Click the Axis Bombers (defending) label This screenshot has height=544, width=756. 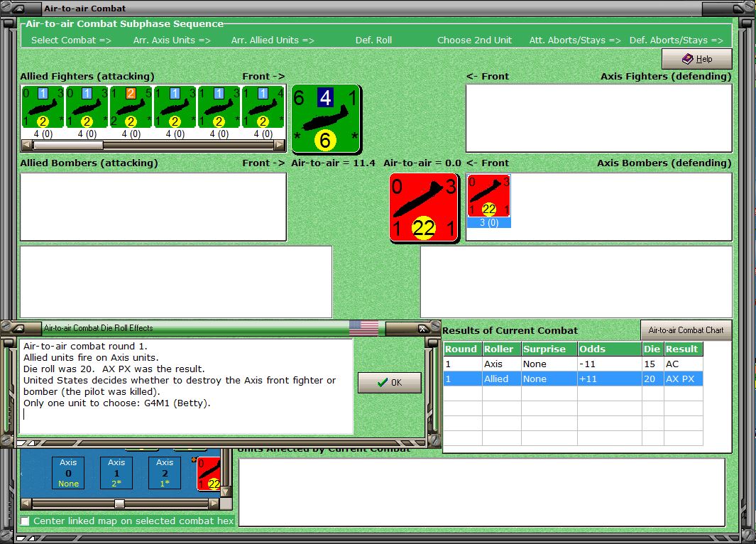tap(664, 163)
